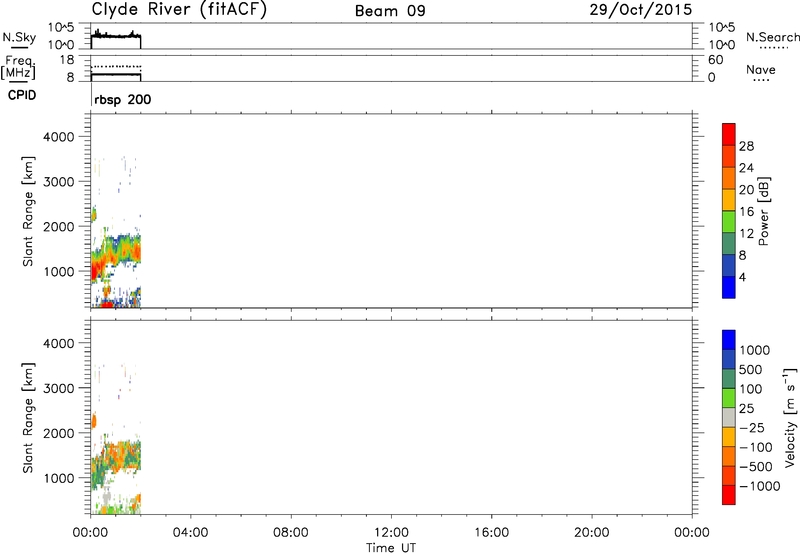
Task: Click the "N.Search" legend label
Action: click(x=772, y=37)
